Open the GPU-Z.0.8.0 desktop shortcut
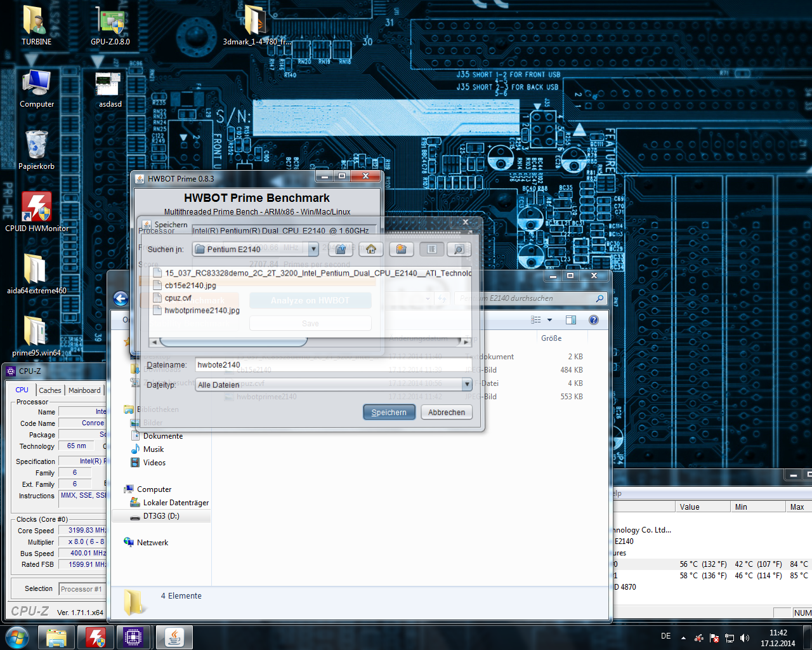Image resolution: width=812 pixels, height=650 pixels. 110,25
